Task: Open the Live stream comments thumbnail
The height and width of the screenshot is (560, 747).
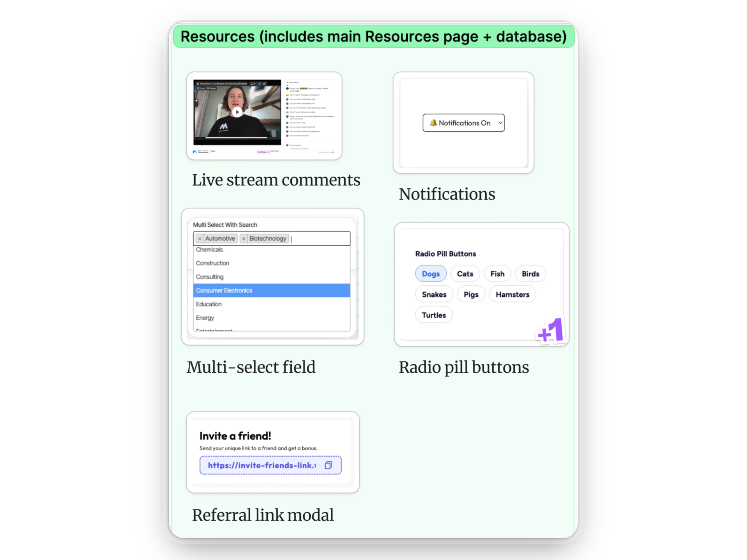Action: click(x=264, y=116)
